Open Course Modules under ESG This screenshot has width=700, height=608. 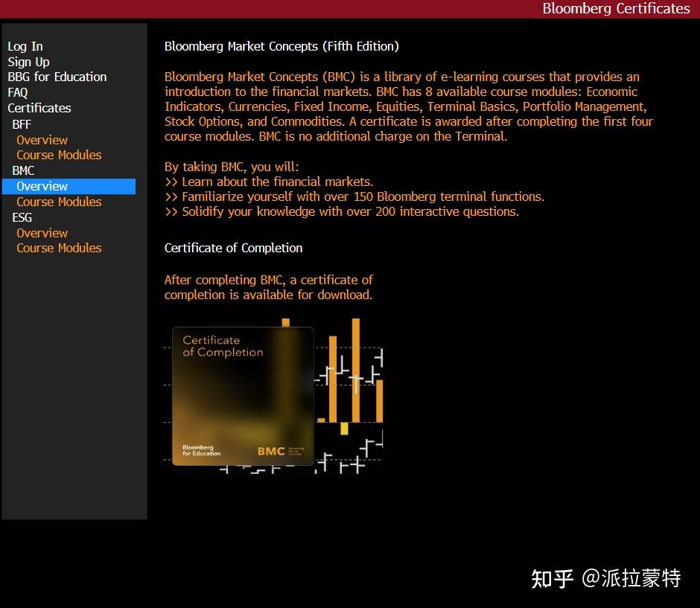click(x=59, y=248)
